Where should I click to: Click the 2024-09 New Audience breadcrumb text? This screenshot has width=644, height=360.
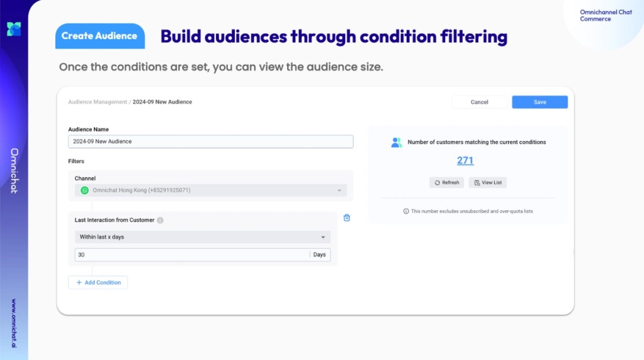coord(162,102)
